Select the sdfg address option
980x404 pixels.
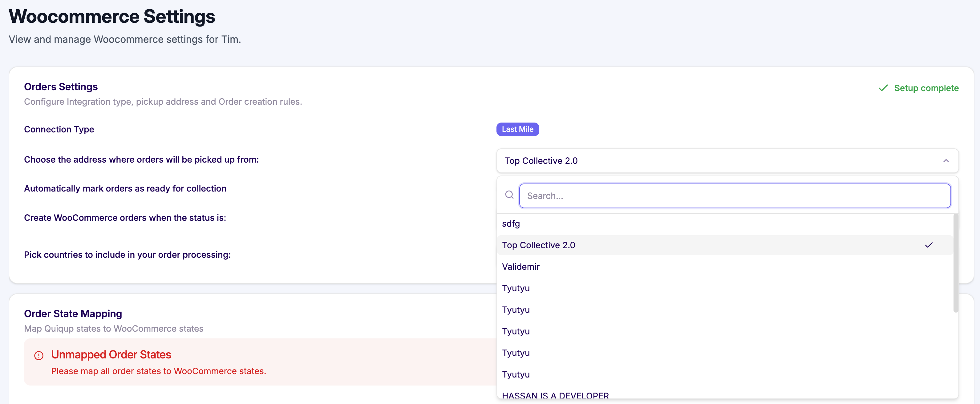pyautogui.click(x=511, y=224)
